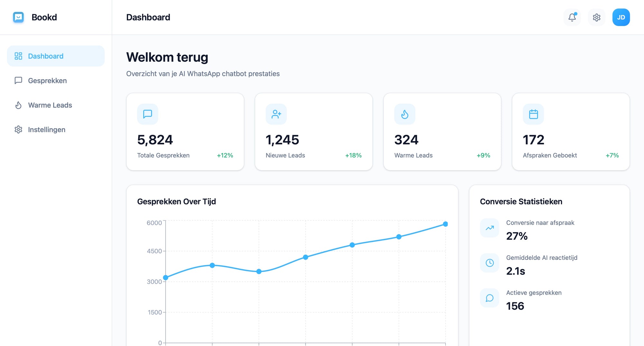Screen dimensions: 644x346
Task: Click the Nieuwe Leads user-plus icon
Action: pyautogui.click(x=276, y=114)
